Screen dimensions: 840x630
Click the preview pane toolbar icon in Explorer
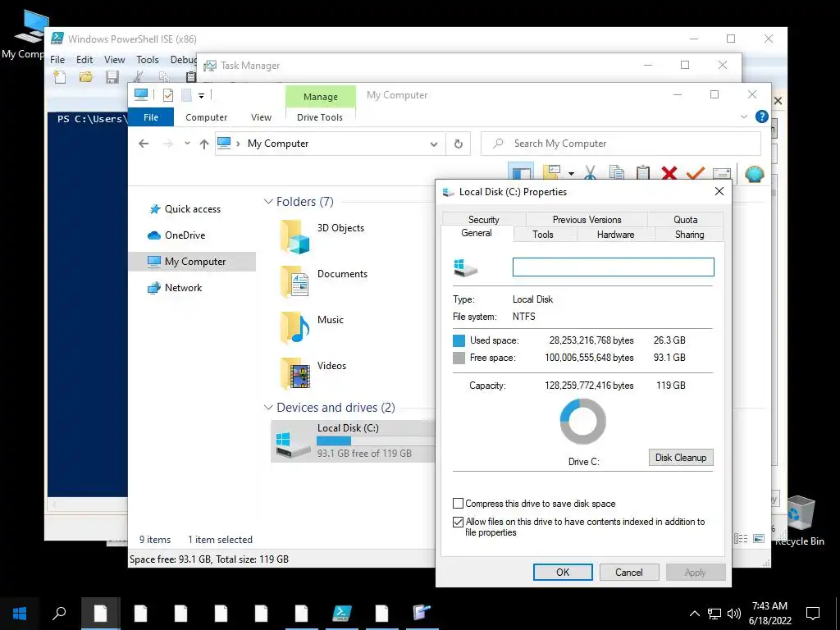pyautogui.click(x=521, y=172)
